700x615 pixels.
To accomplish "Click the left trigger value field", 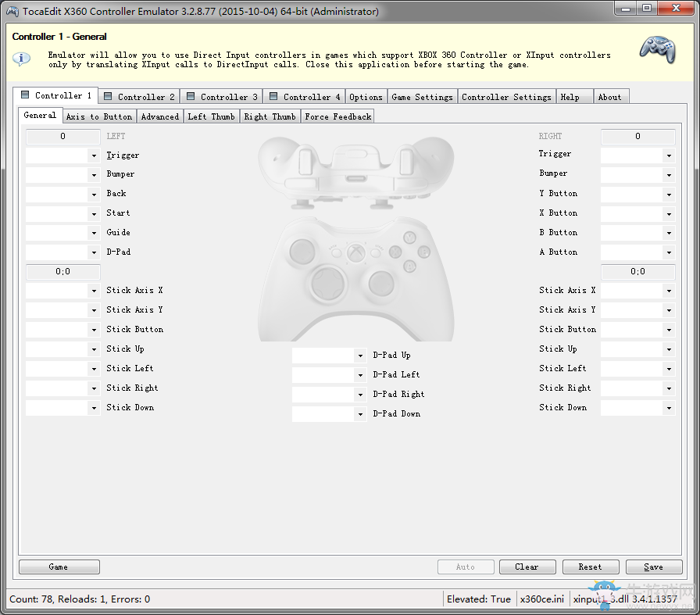I will (x=63, y=137).
